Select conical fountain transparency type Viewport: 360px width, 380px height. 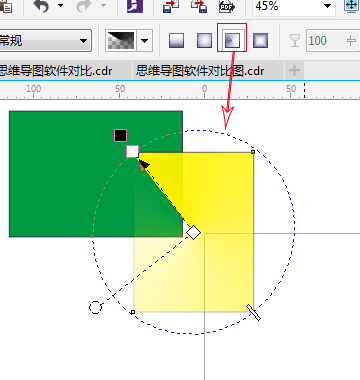[x=232, y=41]
